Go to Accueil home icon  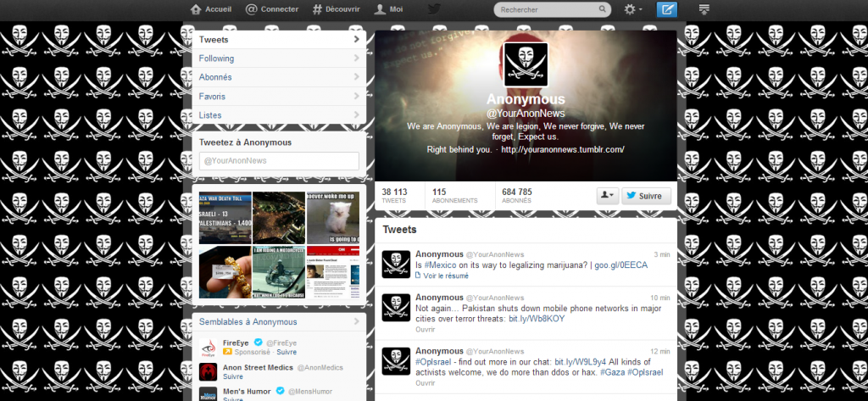click(196, 9)
